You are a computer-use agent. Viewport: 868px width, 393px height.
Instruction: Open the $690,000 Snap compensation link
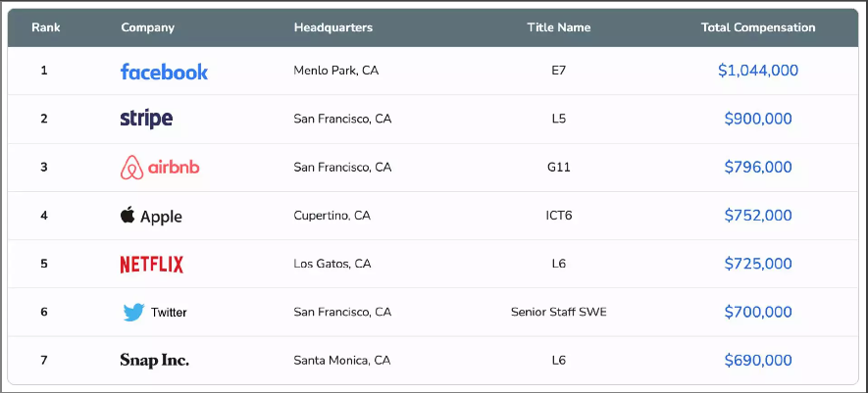pos(758,361)
